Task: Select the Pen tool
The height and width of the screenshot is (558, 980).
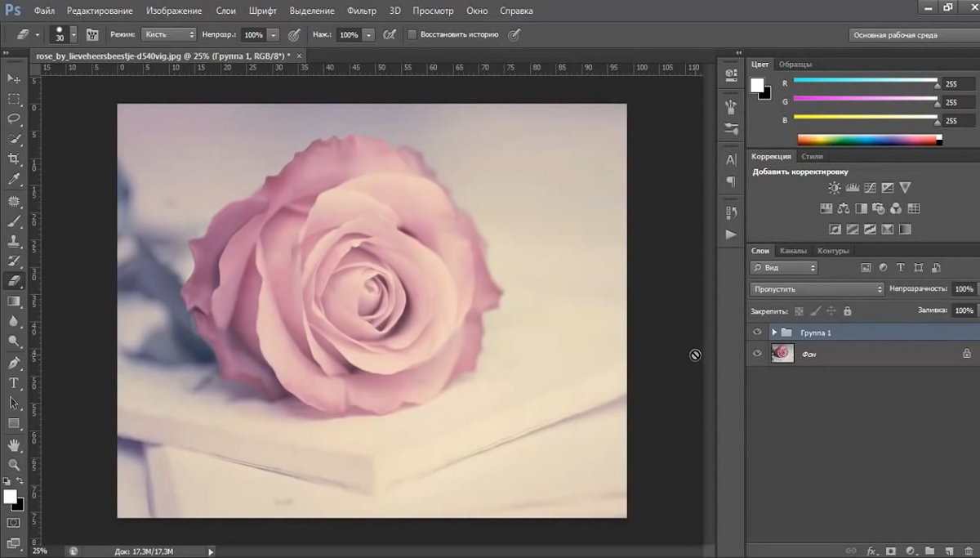Action: 14,362
